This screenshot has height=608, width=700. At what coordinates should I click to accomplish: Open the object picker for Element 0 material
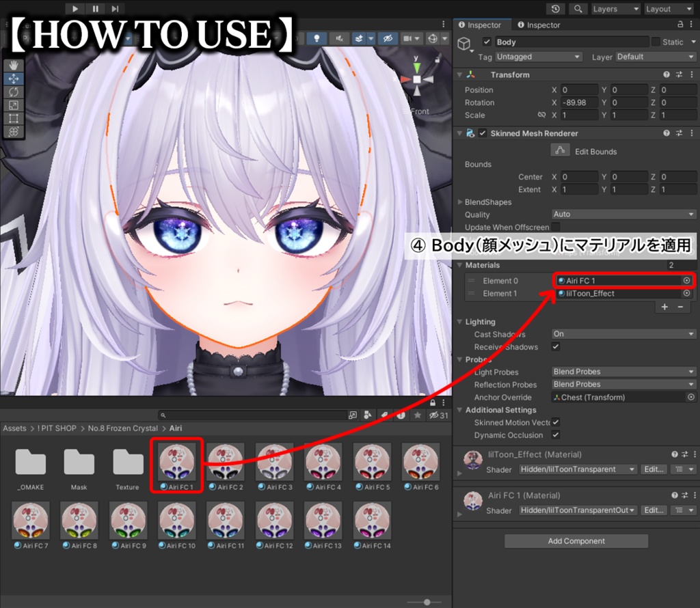[687, 280]
